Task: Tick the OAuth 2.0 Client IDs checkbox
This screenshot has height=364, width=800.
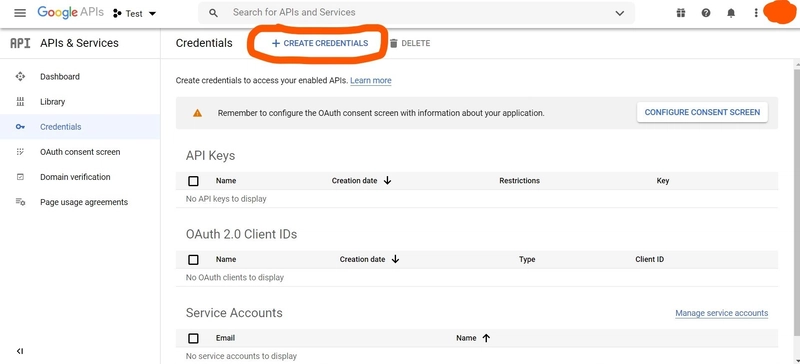Action: [193, 259]
